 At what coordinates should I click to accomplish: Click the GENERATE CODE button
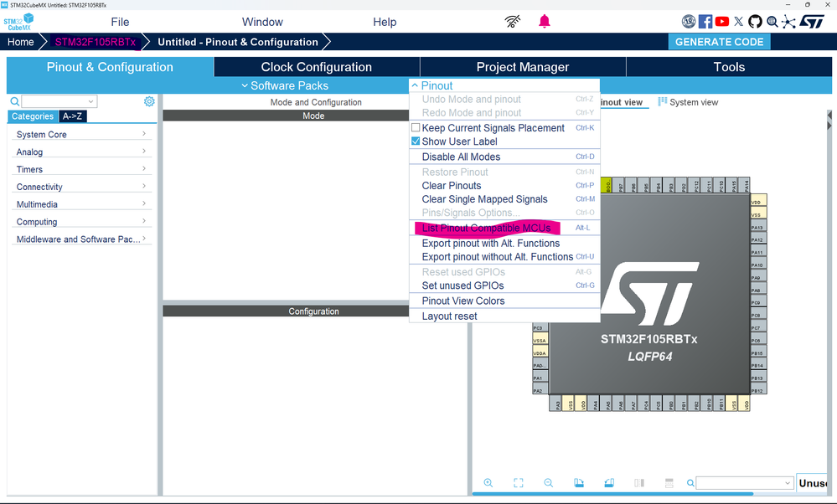click(719, 42)
